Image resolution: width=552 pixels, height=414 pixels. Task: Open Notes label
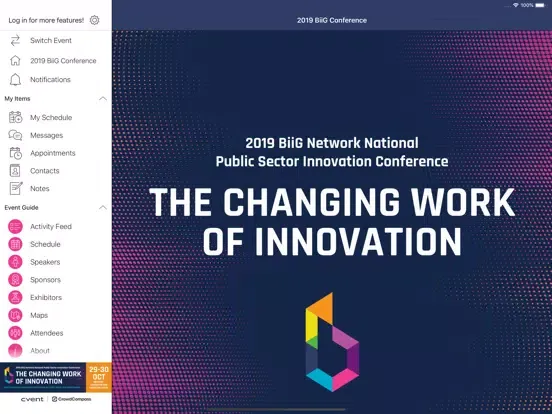(x=40, y=189)
